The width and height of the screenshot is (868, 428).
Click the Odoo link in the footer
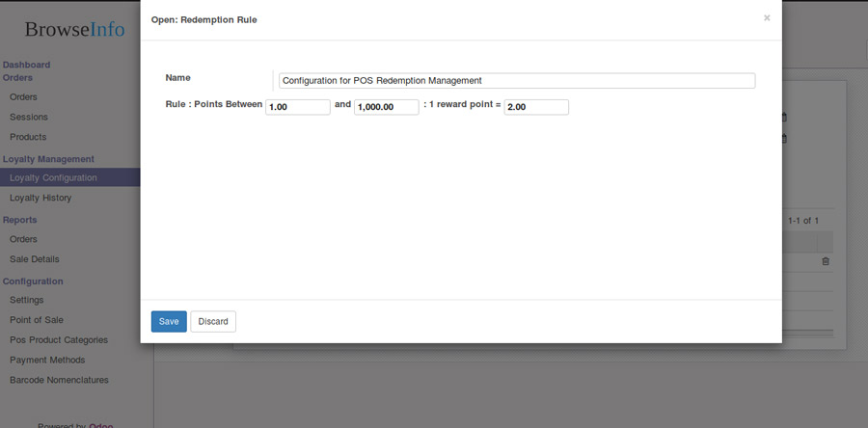[100, 426]
